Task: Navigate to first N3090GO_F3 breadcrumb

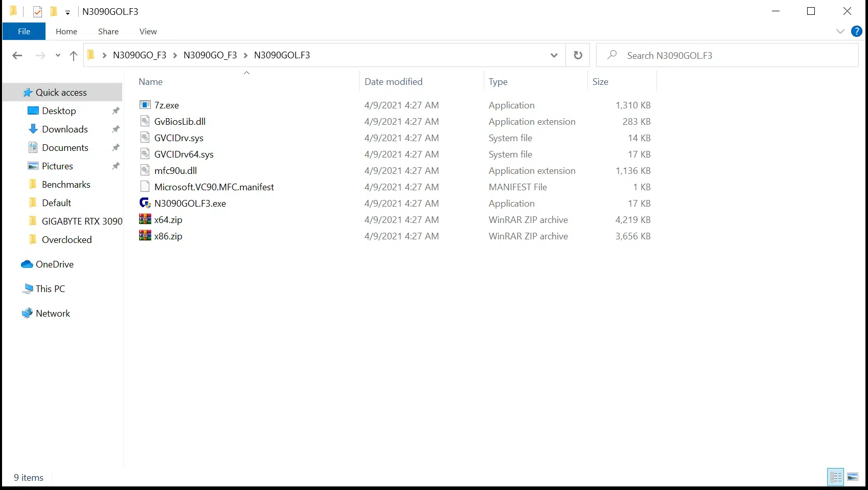Action: coord(140,55)
